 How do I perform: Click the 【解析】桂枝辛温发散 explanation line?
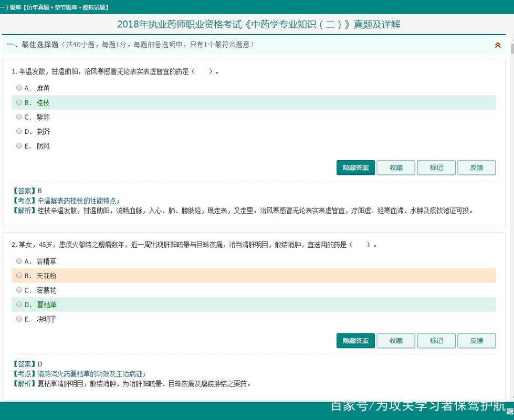pyautogui.click(x=243, y=210)
